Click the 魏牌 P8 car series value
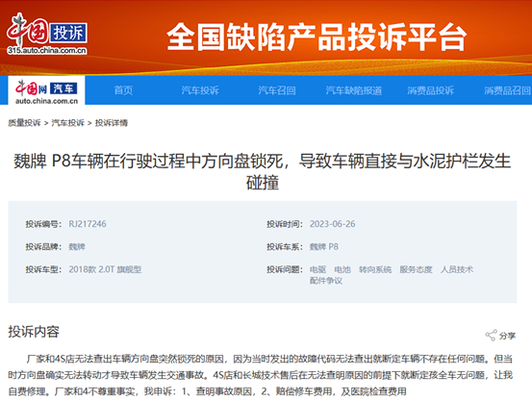 (323, 246)
